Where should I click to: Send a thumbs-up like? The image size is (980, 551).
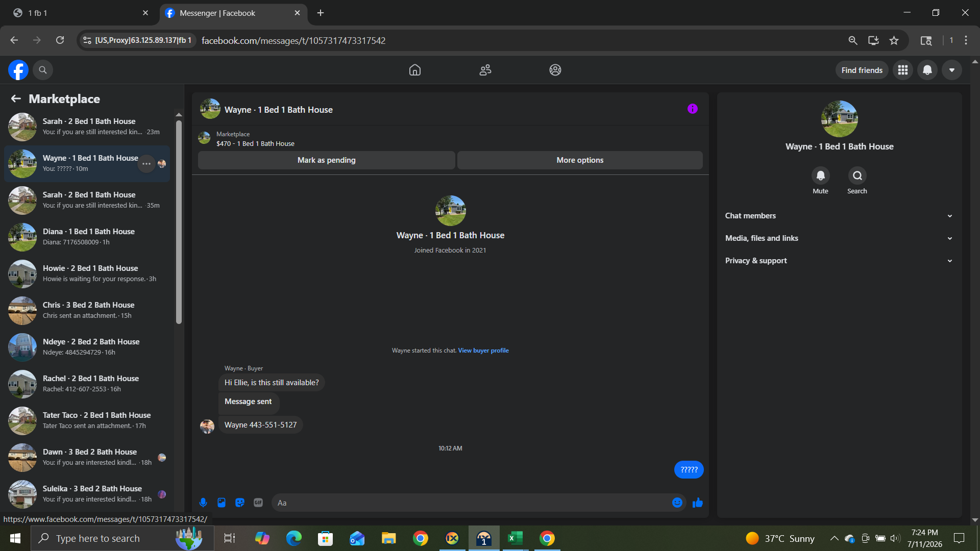[698, 503]
